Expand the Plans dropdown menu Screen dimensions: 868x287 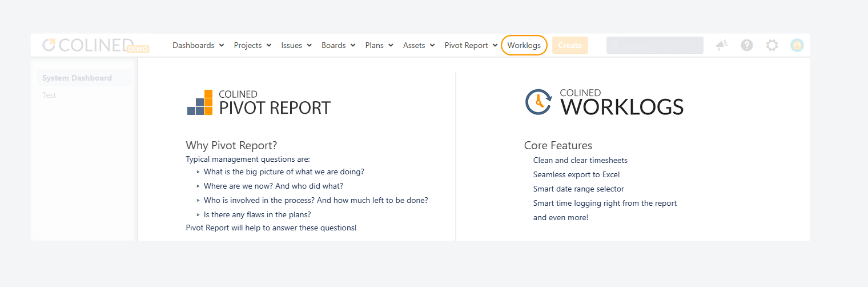point(379,45)
